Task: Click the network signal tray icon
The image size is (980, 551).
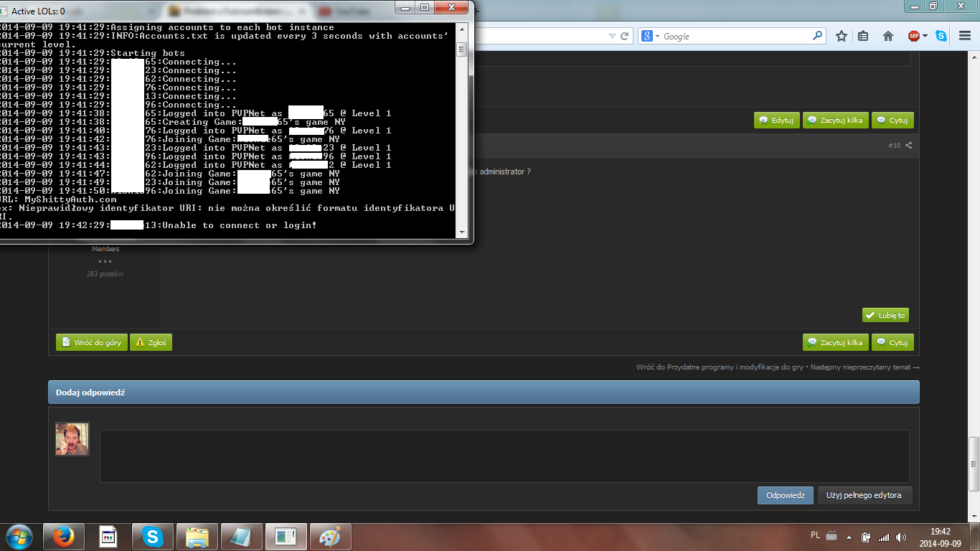Action: 884,537
